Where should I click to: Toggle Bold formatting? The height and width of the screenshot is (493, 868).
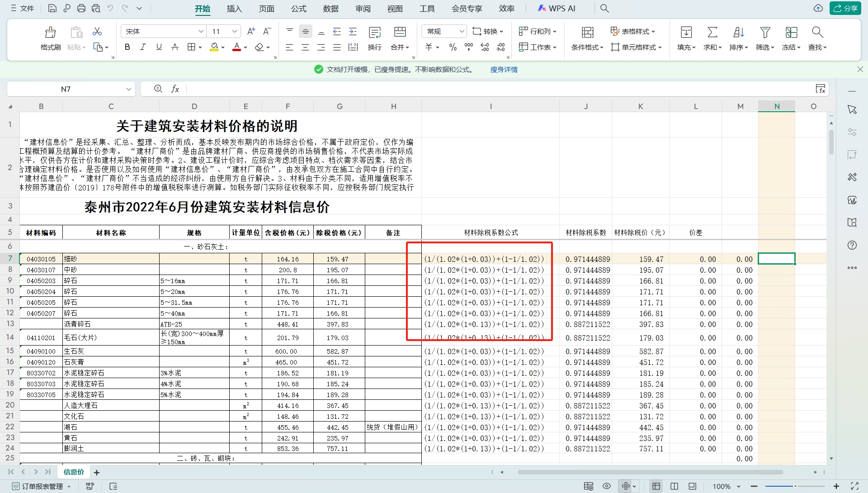point(127,47)
